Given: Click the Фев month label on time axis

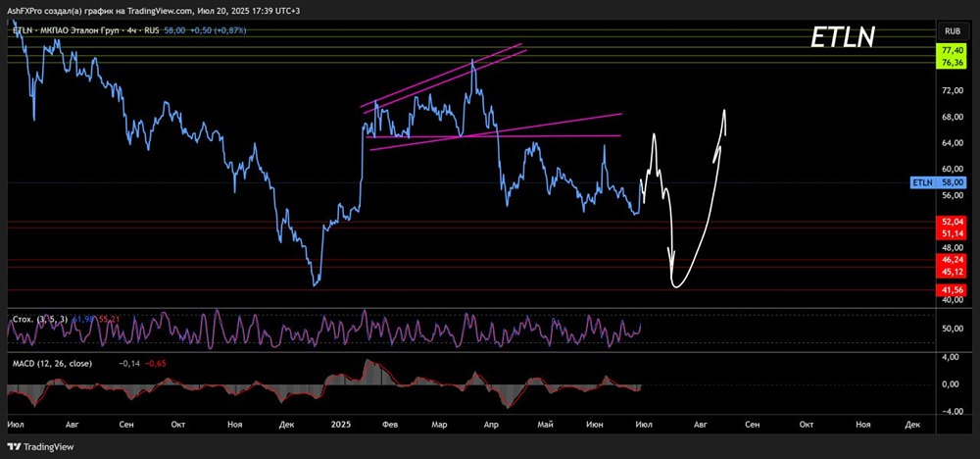Looking at the screenshot, I should coord(390,425).
